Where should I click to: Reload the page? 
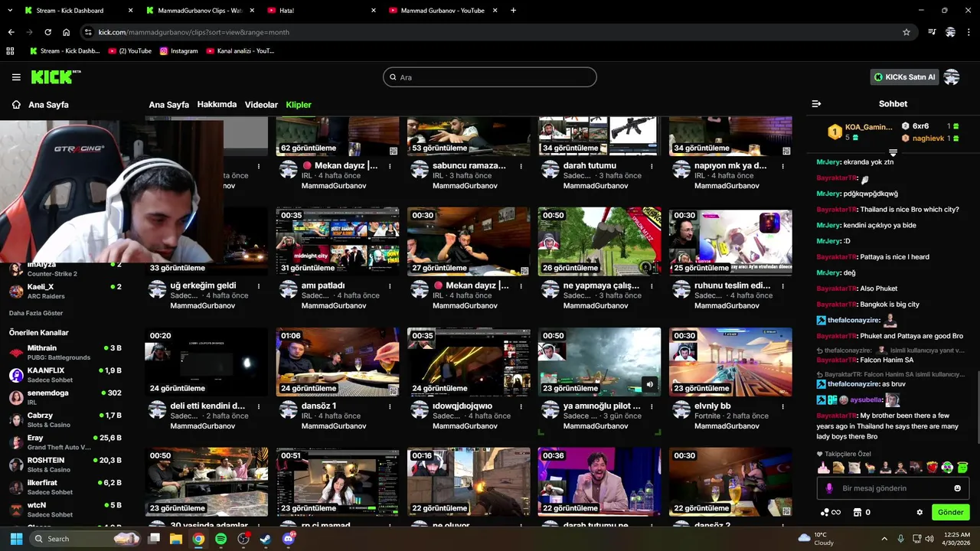(47, 32)
